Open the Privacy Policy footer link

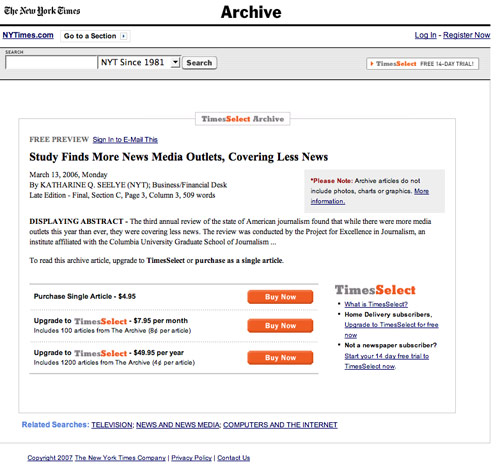coord(192,458)
